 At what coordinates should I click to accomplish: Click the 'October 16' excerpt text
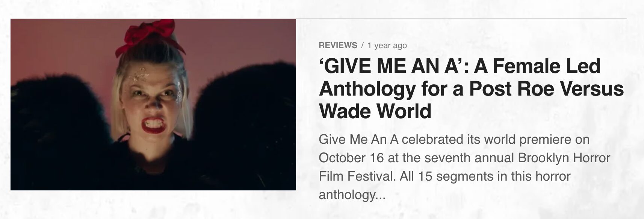click(x=351, y=158)
